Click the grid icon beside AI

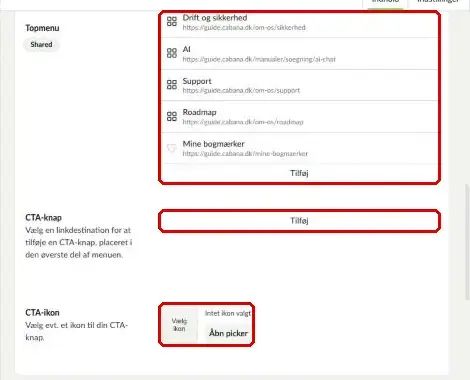(x=172, y=53)
